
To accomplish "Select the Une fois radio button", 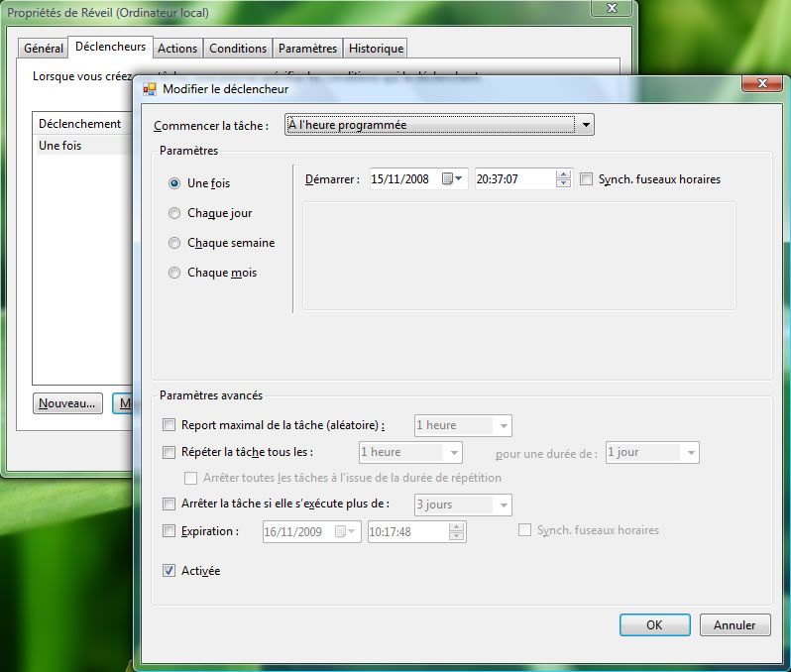I will [x=174, y=183].
